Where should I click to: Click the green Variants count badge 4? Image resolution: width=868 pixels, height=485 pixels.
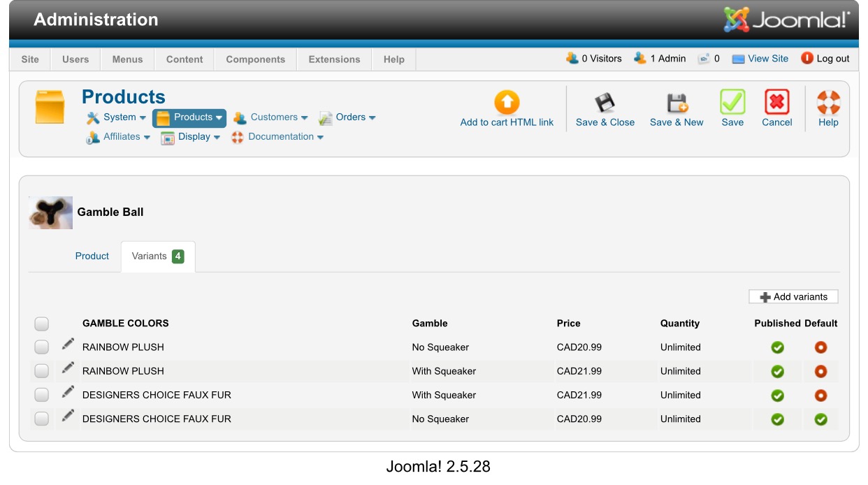pos(178,256)
